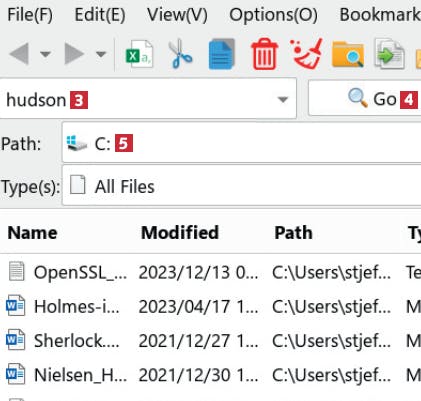The height and width of the screenshot is (401, 421).
Task: Click the All Files type selector
Action: [241, 186]
